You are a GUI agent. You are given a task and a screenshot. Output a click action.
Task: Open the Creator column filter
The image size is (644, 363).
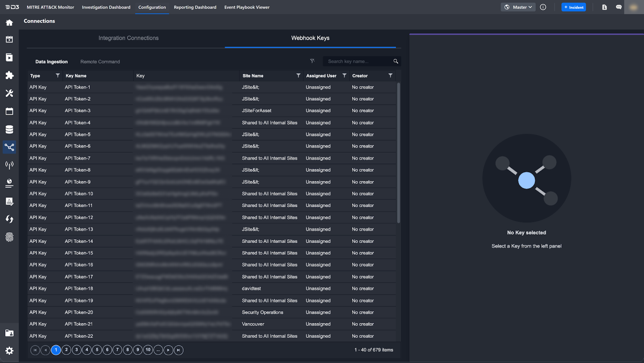pyautogui.click(x=390, y=75)
